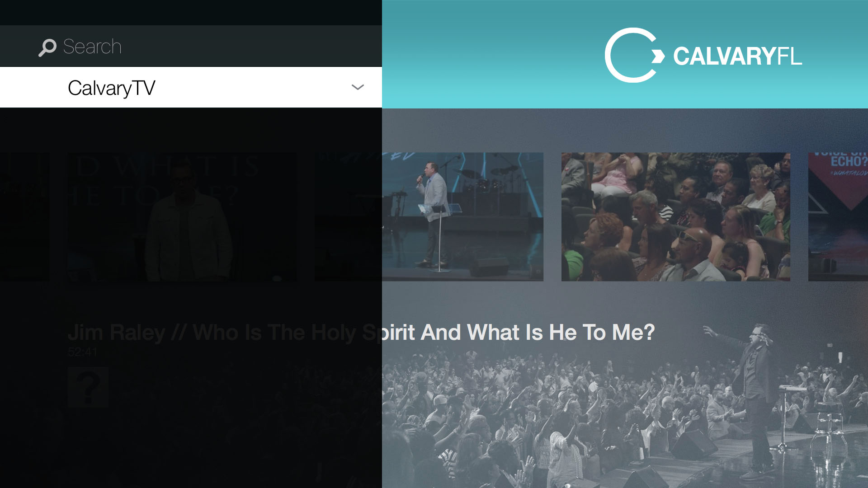Click the dark bar above Search
Image resolution: width=868 pixels, height=488 pixels.
pyautogui.click(x=191, y=13)
